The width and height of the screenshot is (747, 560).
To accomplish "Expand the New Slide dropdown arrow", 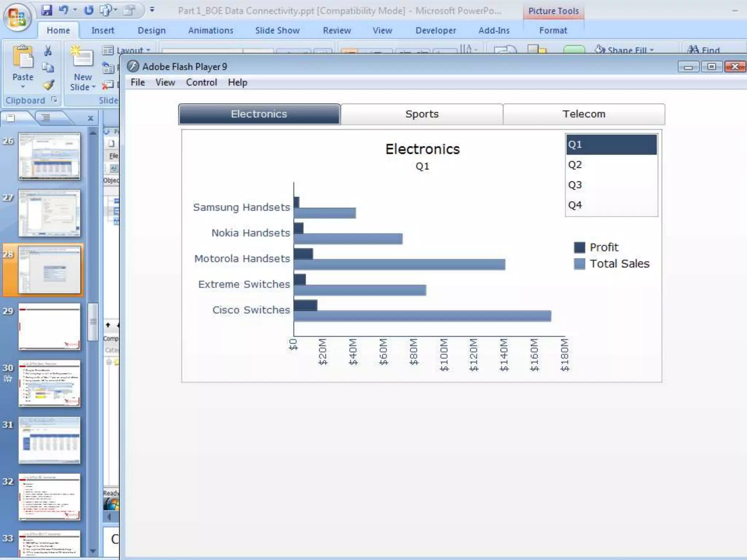I will pyautogui.click(x=94, y=87).
